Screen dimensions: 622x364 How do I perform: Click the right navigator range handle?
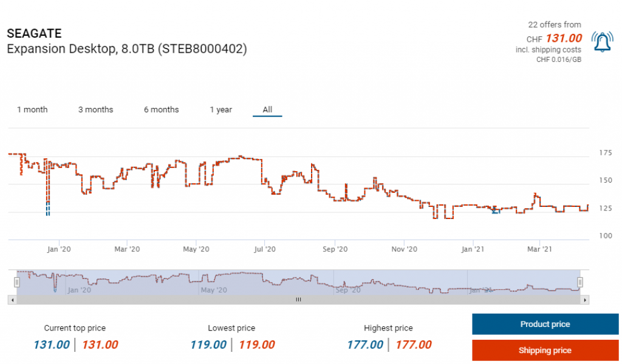(580, 282)
